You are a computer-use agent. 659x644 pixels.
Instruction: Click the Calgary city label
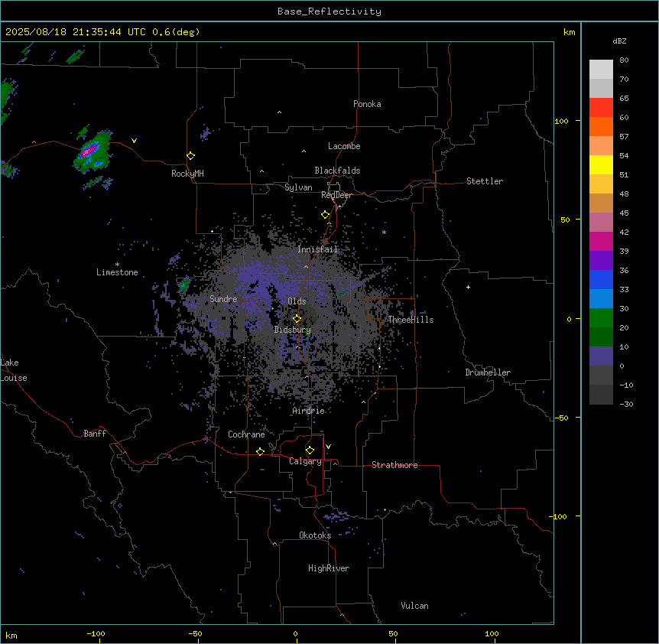[x=306, y=461]
